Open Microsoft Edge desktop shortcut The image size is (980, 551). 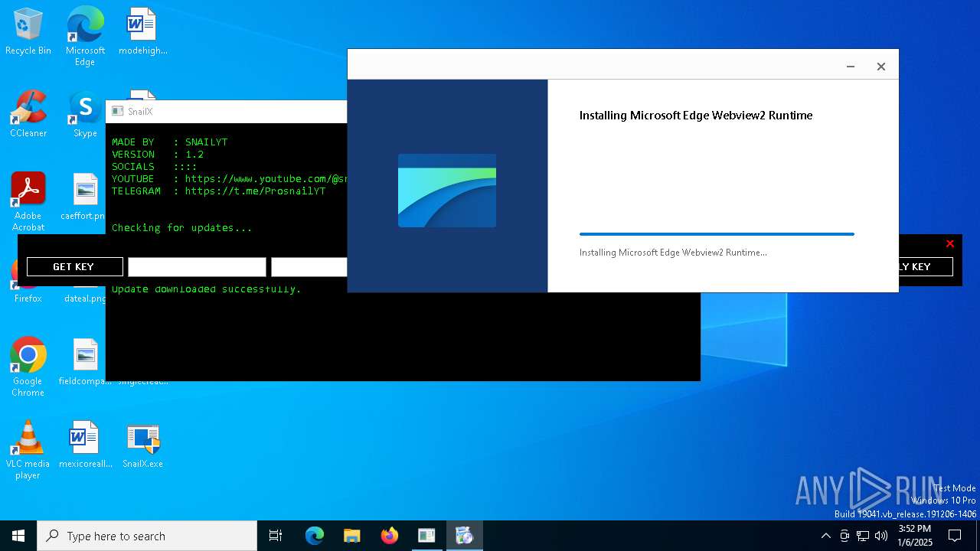pyautogui.click(x=85, y=37)
